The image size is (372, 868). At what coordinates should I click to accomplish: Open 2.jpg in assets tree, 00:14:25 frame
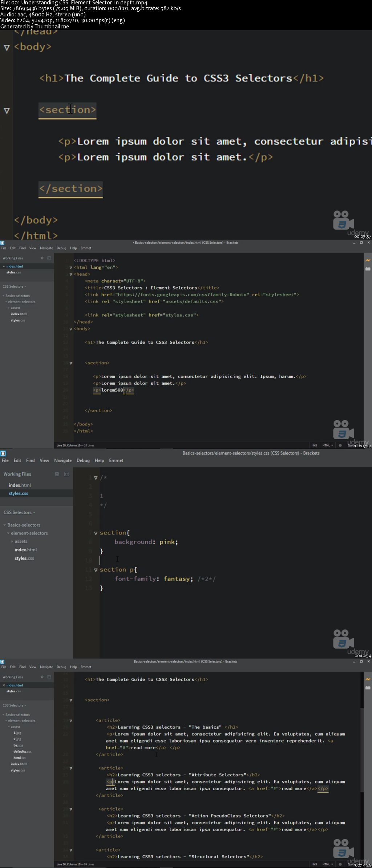[x=17, y=739]
